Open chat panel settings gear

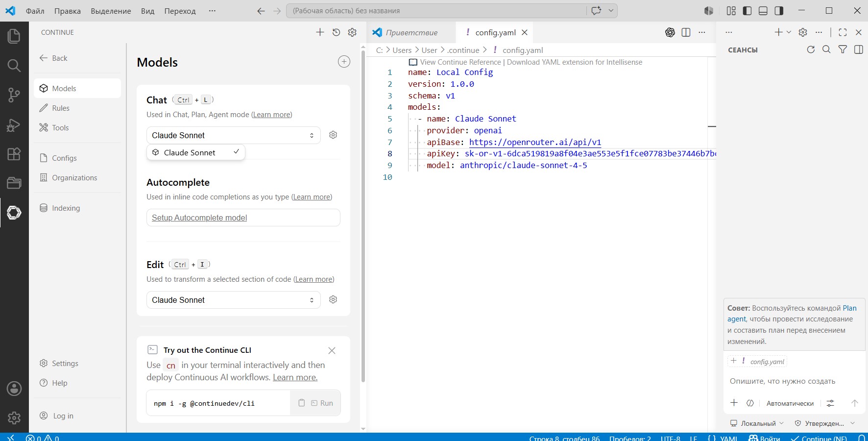tap(803, 32)
